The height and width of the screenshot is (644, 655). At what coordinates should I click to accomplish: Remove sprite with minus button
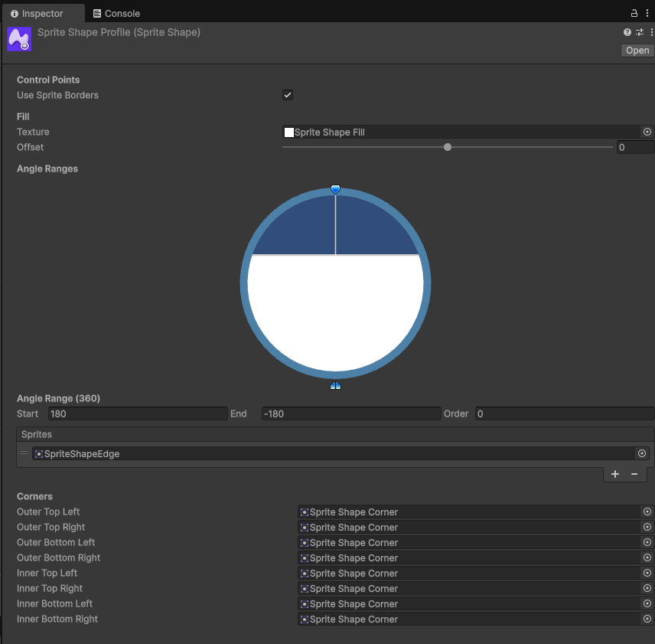[634, 474]
